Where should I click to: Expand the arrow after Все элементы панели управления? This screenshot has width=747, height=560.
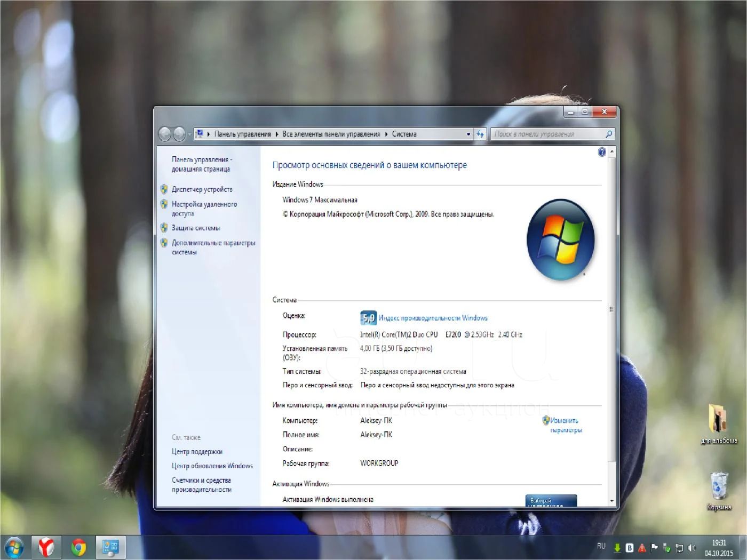pyautogui.click(x=386, y=134)
